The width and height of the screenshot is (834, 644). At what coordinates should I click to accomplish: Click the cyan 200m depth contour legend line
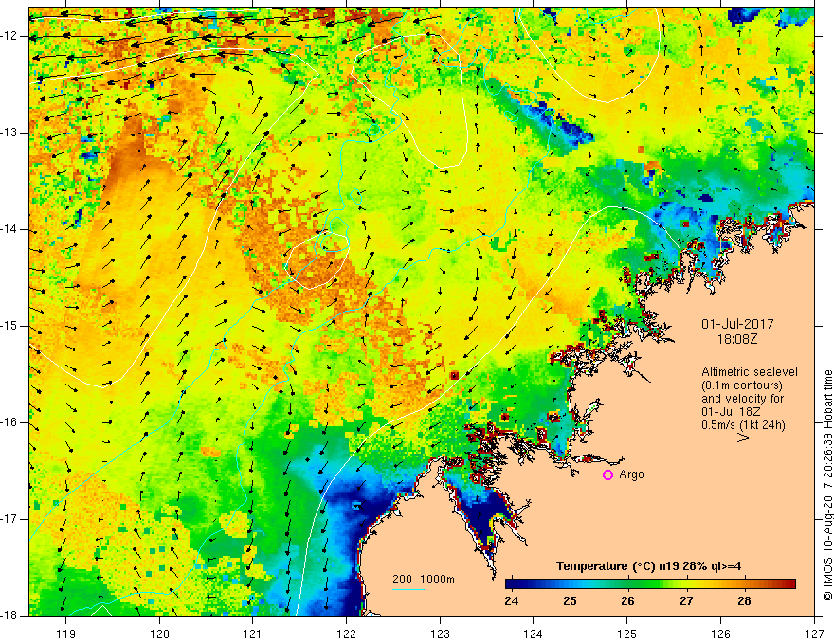pyautogui.click(x=409, y=590)
